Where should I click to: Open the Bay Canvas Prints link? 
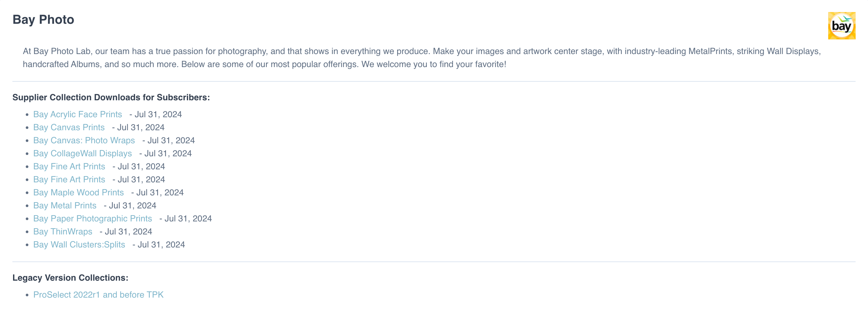(69, 128)
